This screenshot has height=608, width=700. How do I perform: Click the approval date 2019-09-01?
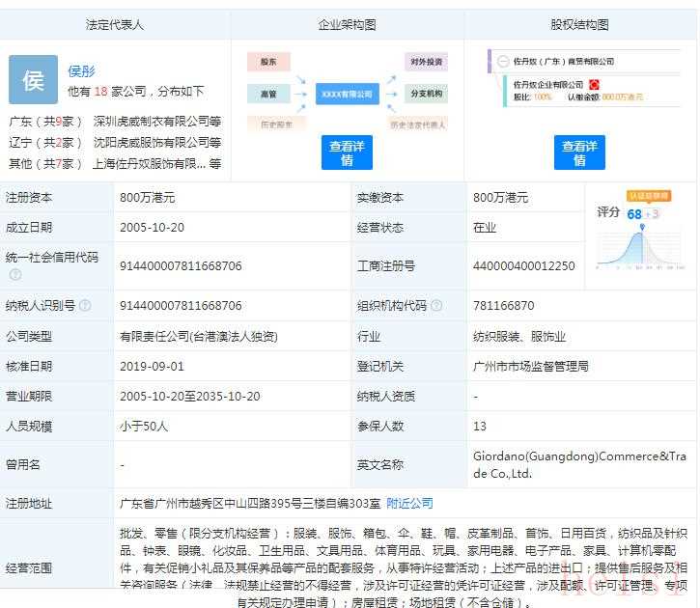point(152,366)
